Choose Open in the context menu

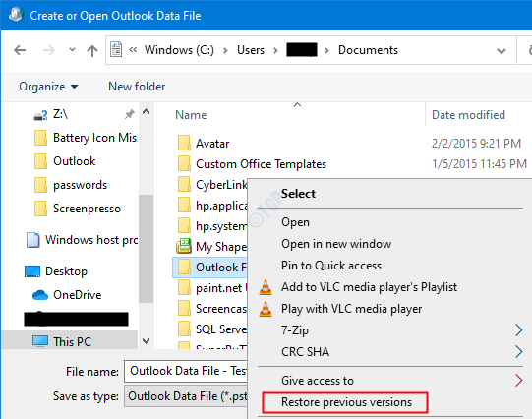[295, 222]
